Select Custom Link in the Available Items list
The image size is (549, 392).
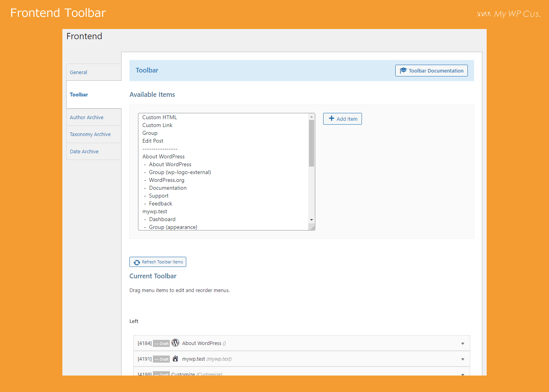224,125
